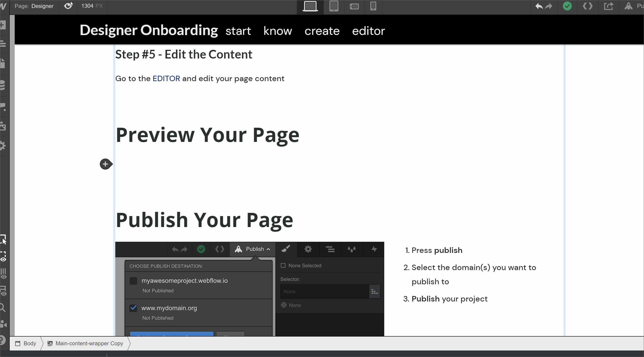
Task: Open the Page: Designer selector
Action: (x=34, y=6)
